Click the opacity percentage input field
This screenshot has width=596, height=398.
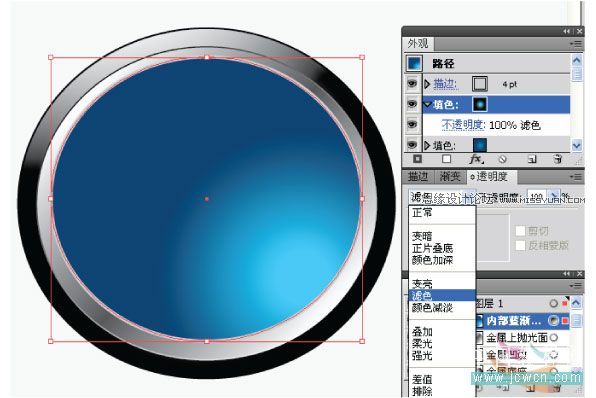(538, 196)
